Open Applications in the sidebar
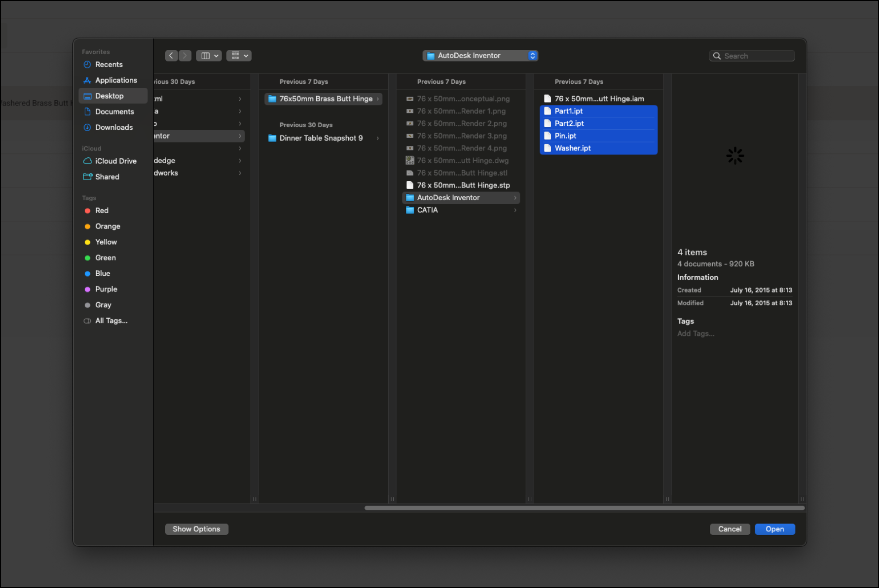 coord(116,80)
